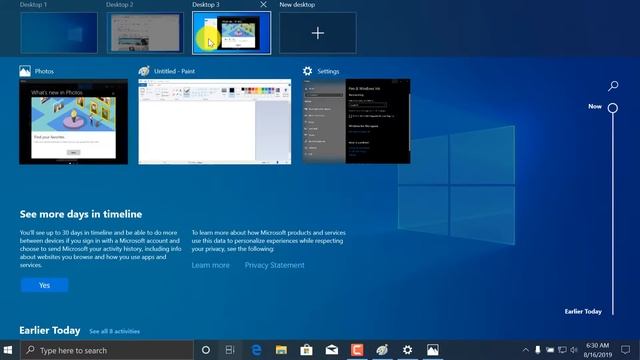Click the Paint icon beside Untitled - Paint
The width and height of the screenshot is (640, 360).
[144, 71]
